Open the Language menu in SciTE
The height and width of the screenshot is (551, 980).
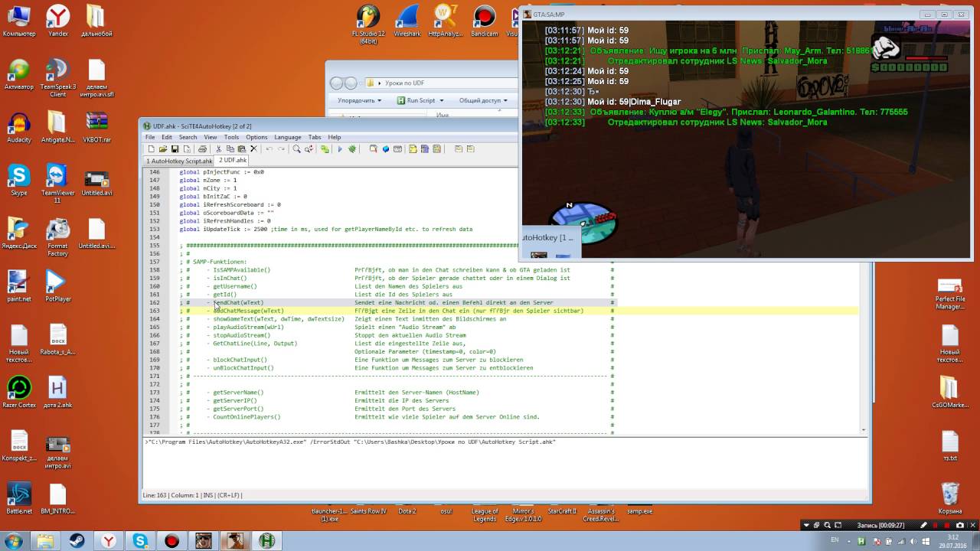(x=288, y=137)
